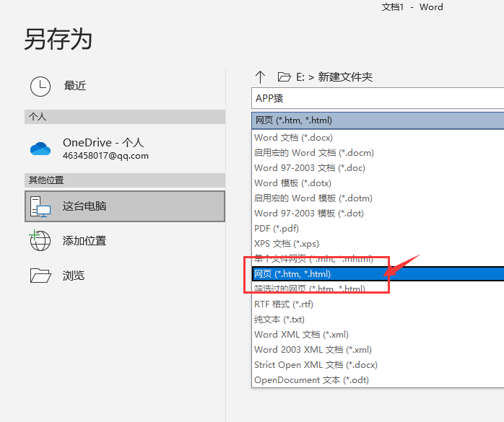This screenshot has width=504, height=422.
Task: Open the 最近 recent locations
Action: click(125, 87)
